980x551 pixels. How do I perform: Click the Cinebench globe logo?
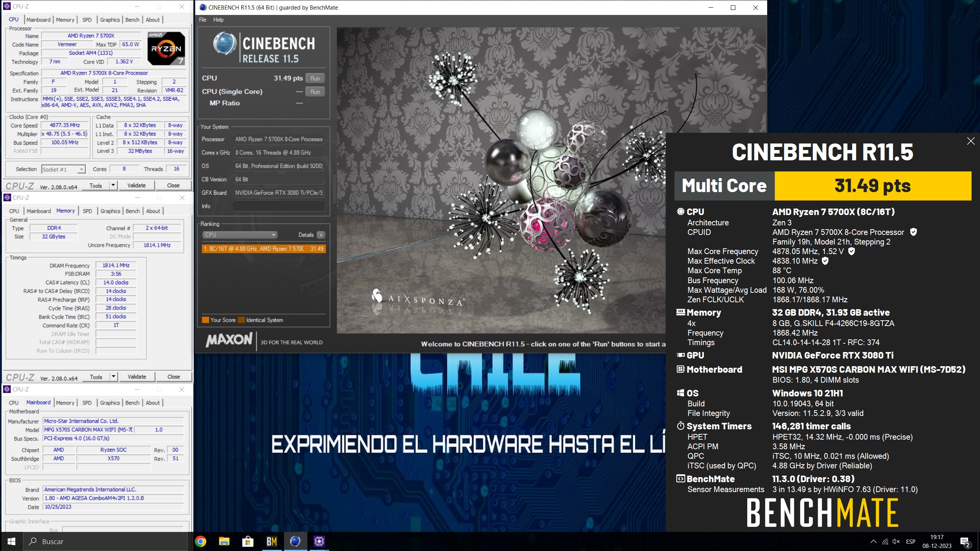225,43
